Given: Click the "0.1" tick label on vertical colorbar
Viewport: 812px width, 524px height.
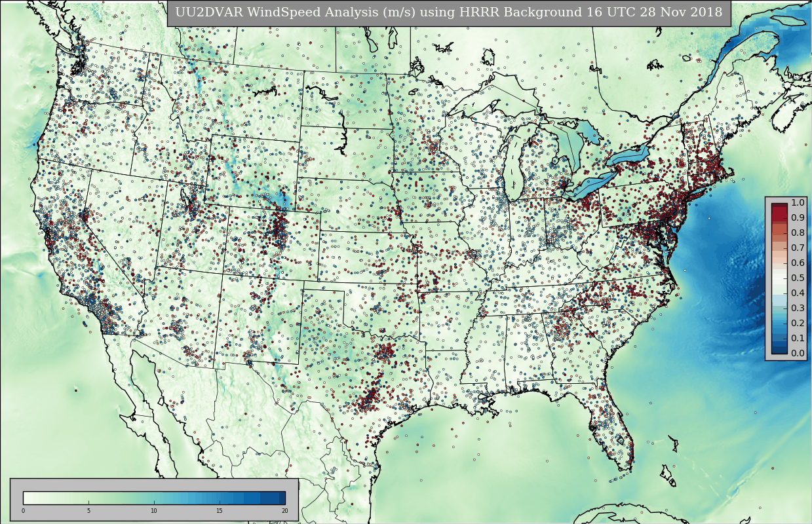Looking at the screenshot, I should point(798,338).
